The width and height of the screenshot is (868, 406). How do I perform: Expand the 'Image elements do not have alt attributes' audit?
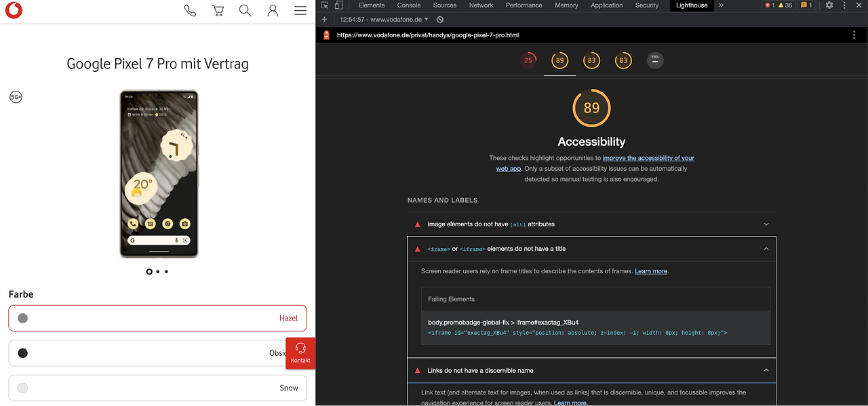[591, 224]
